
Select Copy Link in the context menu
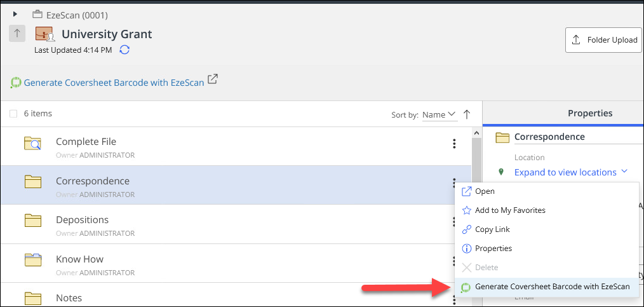click(492, 229)
